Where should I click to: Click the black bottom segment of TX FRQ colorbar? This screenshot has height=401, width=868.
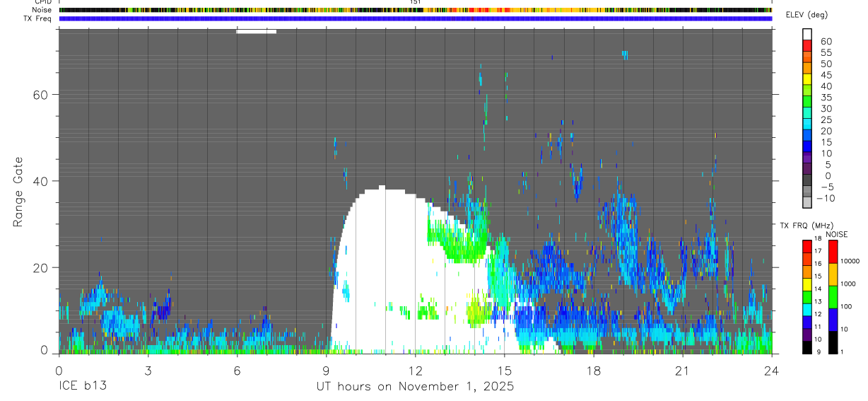[807, 347]
